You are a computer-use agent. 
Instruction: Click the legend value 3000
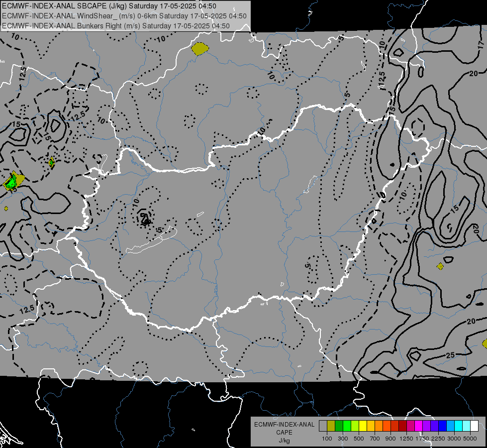click(454, 439)
